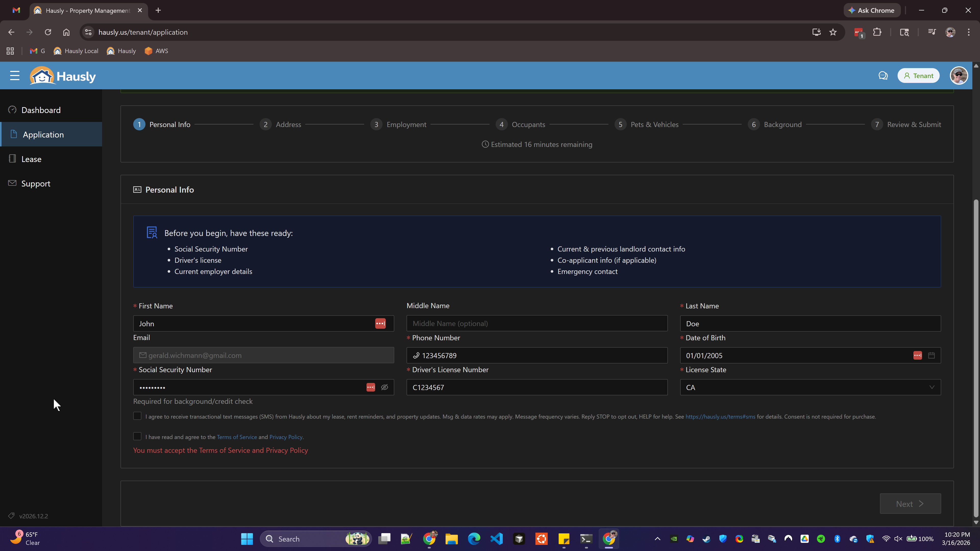
Task: Click the Date of Birth field
Action: [x=810, y=355]
